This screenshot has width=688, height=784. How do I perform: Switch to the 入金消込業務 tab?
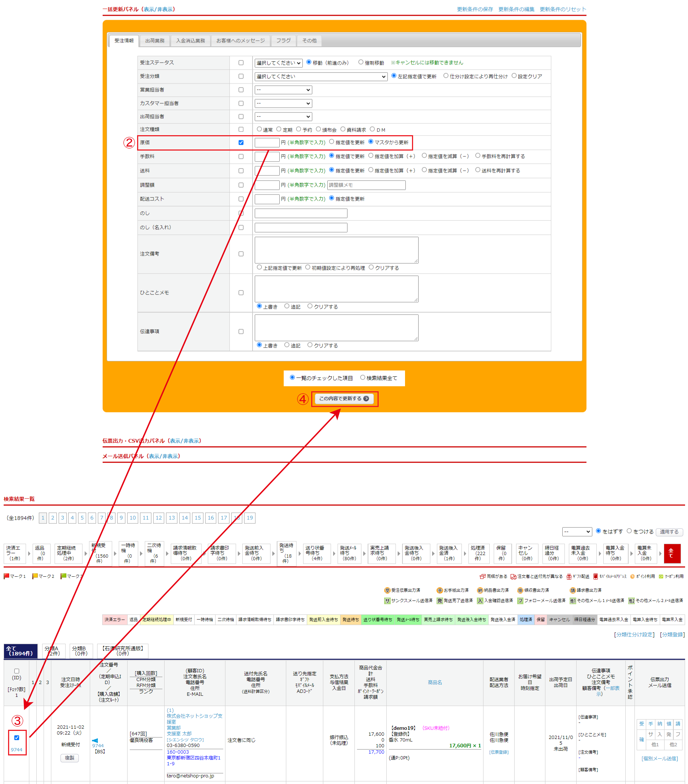point(190,41)
